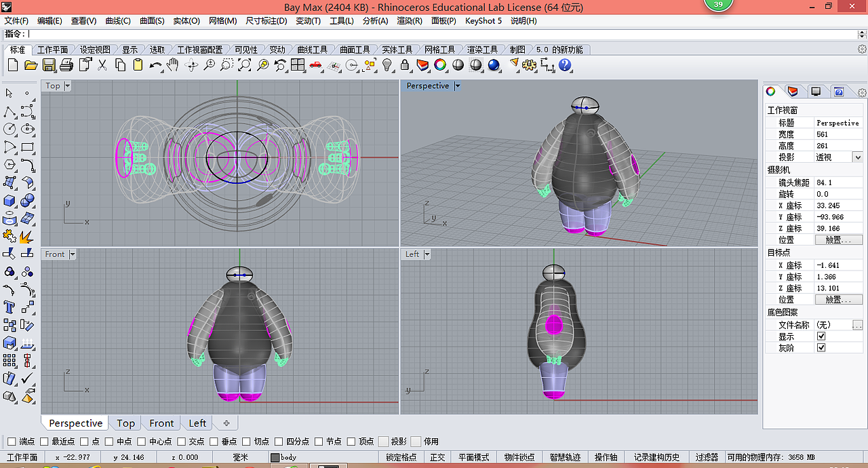Open the Perspective viewport dropdown arrow
This screenshot has width=868, height=468.
(x=457, y=86)
